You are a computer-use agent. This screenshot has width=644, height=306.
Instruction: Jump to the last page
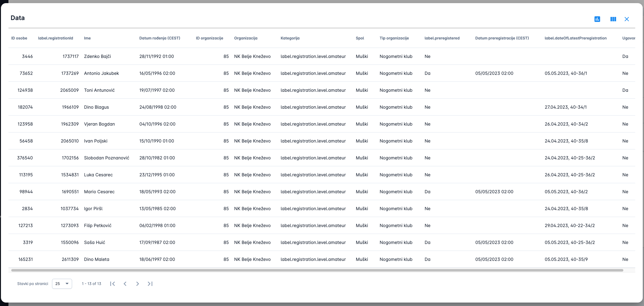coord(150,284)
